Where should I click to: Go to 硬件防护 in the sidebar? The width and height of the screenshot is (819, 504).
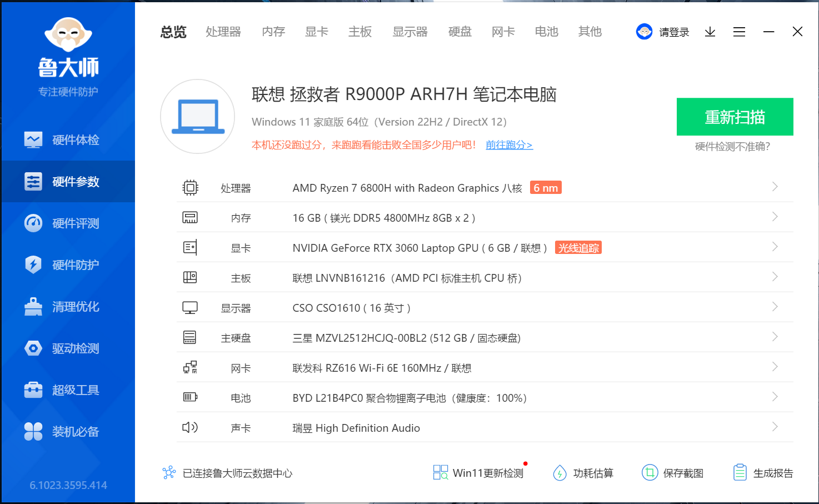click(68, 265)
